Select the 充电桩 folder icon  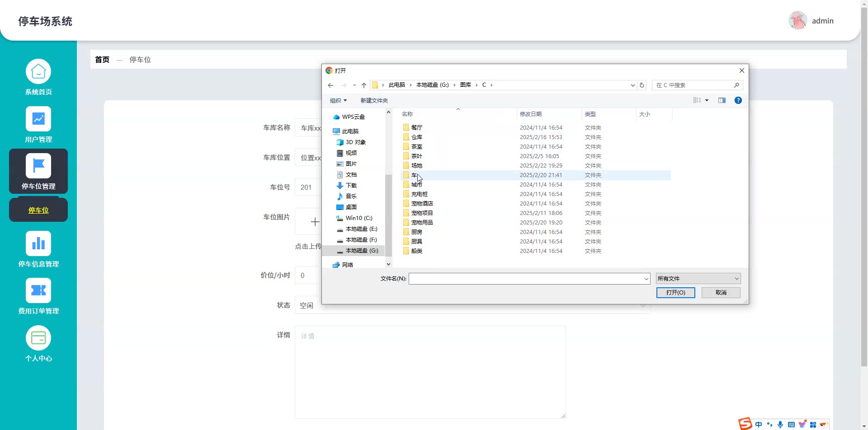tap(406, 194)
